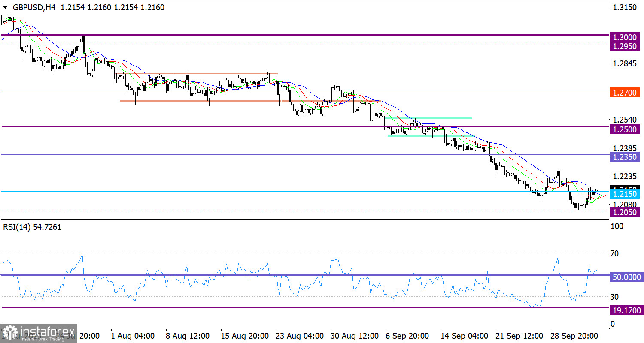Image resolution: width=644 pixels, height=343 pixels.
Task: Click the 1.2235 price scale value
Action: [625, 176]
